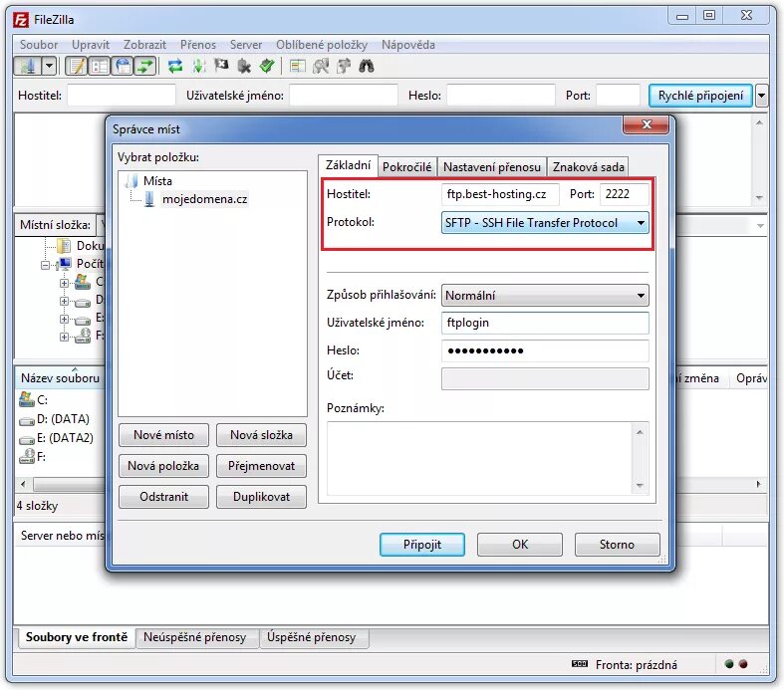This screenshot has height=690, width=784.
Task: Click the Nové místo button
Action: click(163, 435)
